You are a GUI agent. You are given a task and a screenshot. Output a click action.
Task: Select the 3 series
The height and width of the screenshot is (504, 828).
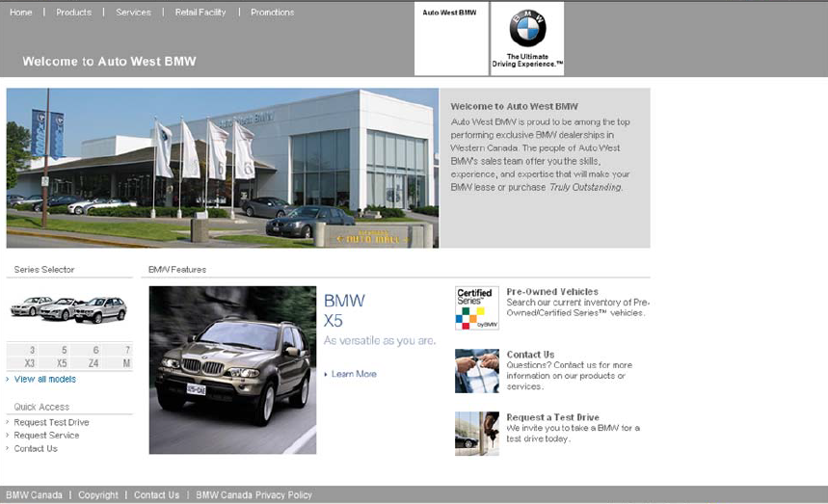pos(32,350)
